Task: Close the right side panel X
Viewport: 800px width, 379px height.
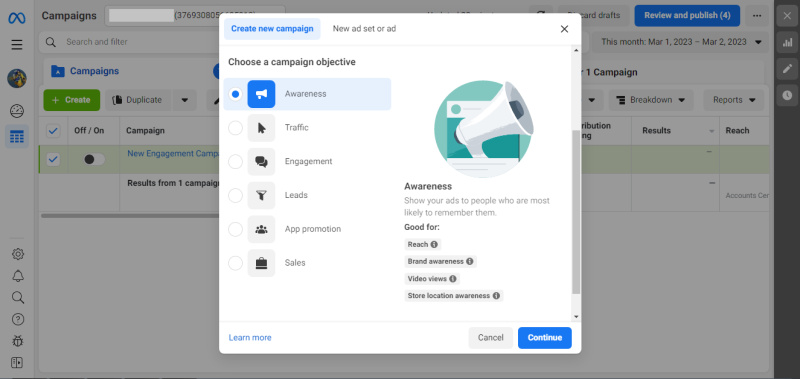Action: pos(787,16)
